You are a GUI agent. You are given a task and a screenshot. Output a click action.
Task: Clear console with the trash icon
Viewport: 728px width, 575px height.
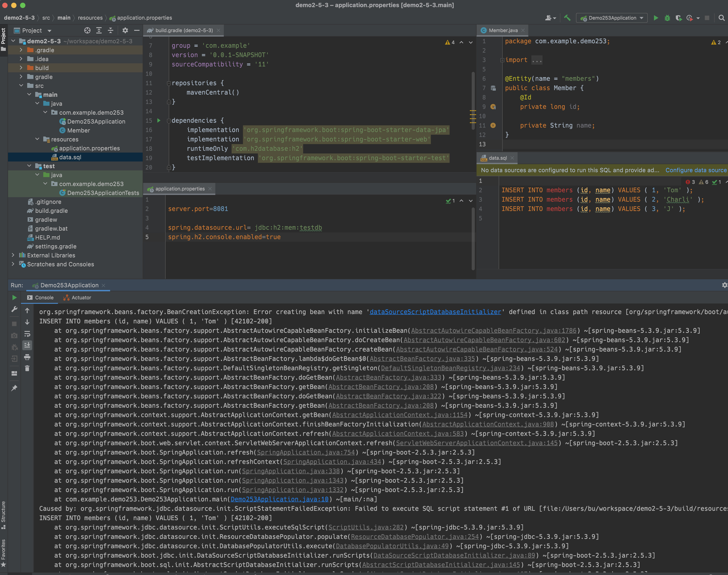tap(27, 368)
